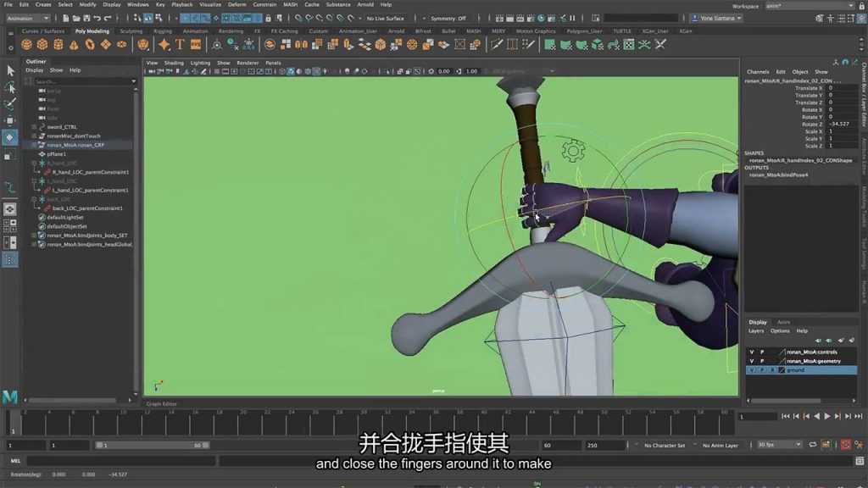
Task: Open the Channels menu in Channel Box
Action: (758, 72)
